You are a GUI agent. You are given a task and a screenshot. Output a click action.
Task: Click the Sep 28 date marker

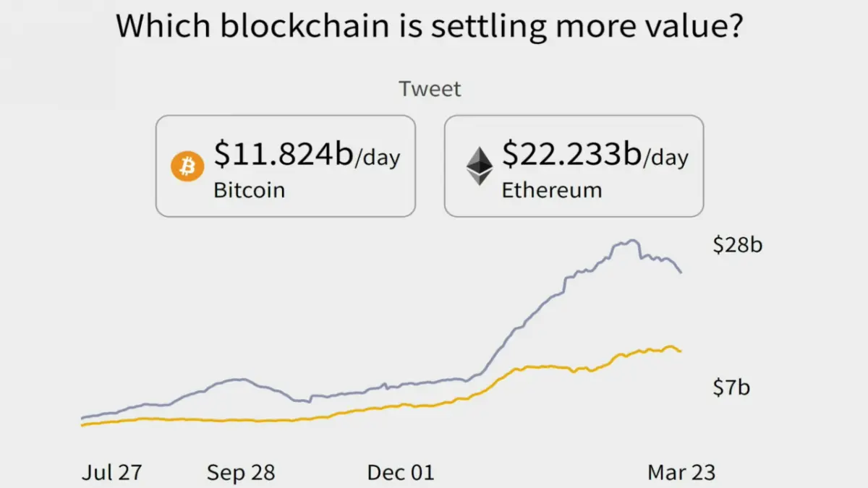(241, 473)
